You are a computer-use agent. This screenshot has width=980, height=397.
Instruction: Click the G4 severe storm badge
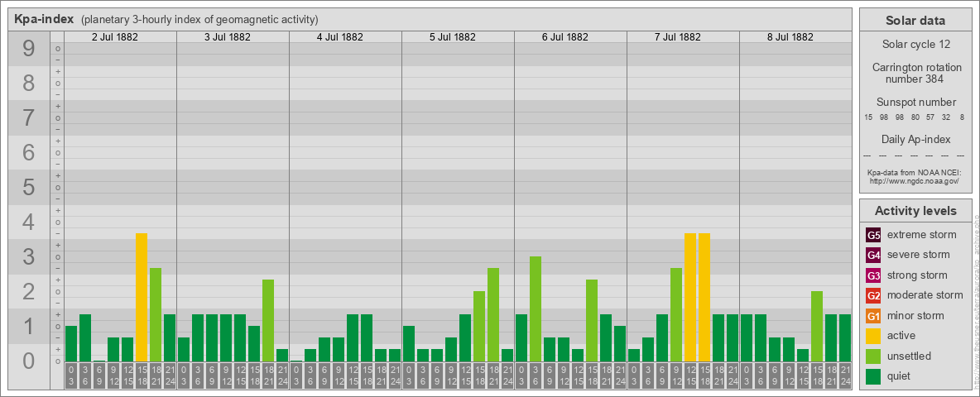coord(873,256)
